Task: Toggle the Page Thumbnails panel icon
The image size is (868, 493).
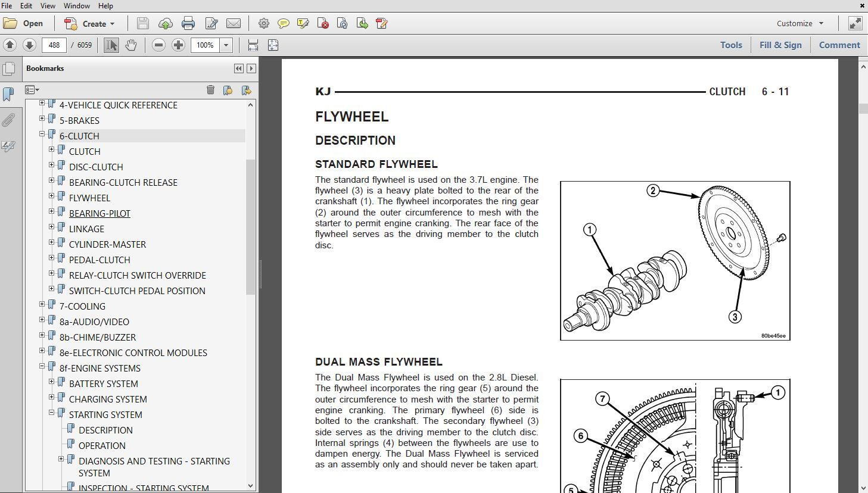Action: [x=8, y=68]
